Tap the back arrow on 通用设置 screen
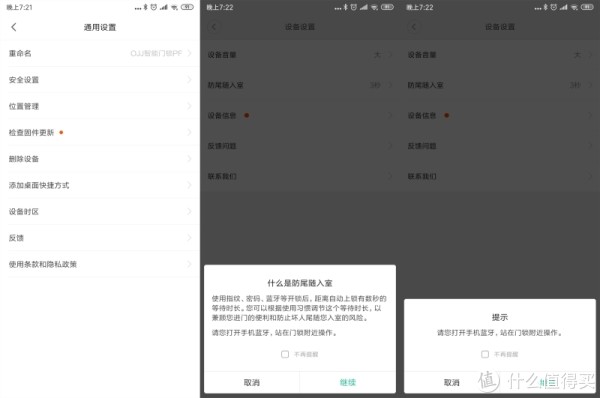 14,27
